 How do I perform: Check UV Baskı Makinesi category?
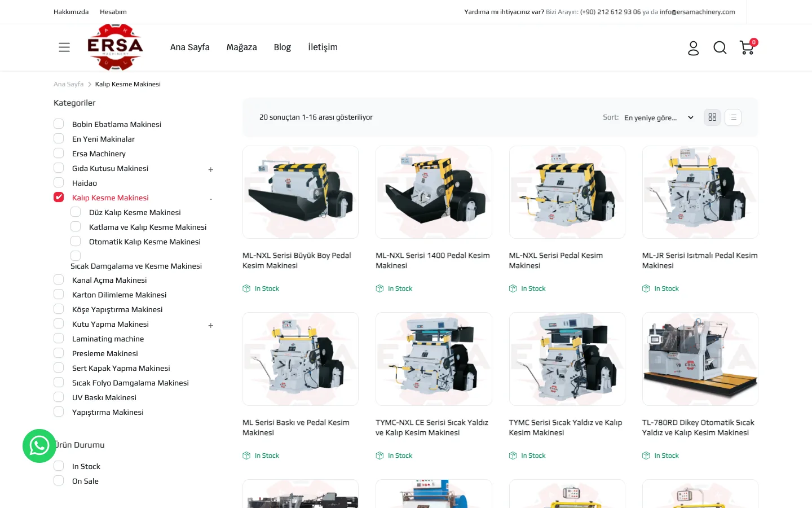click(x=59, y=397)
